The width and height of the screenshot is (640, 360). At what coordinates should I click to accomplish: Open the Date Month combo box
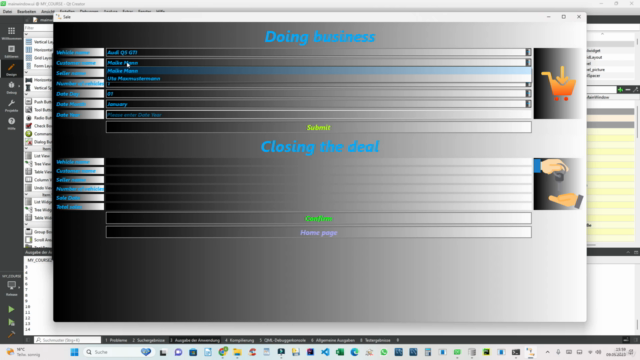(x=318, y=104)
